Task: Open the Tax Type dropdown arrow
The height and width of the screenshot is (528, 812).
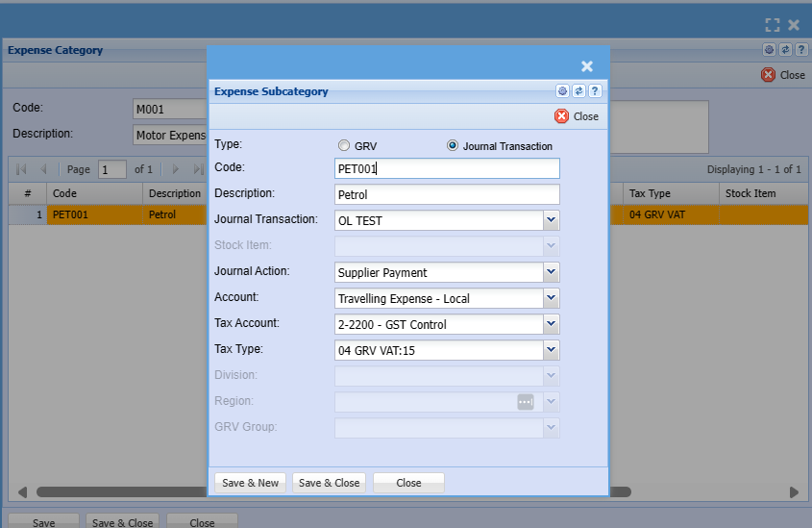Action: (x=551, y=350)
